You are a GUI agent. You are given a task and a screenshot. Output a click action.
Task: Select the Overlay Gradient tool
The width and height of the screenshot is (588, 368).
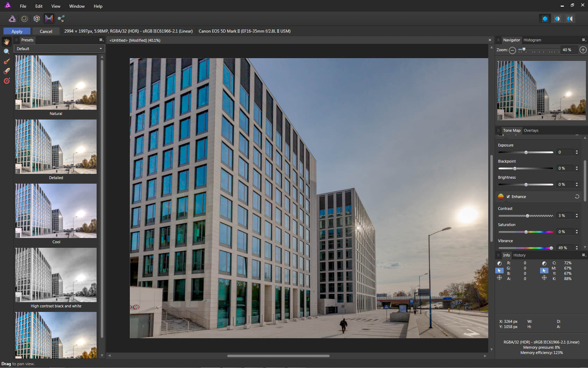[6, 81]
